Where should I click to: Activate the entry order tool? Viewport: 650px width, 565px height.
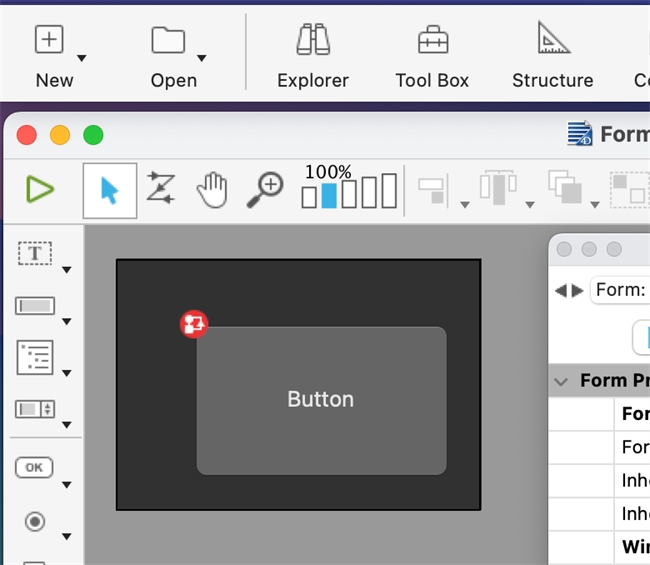161,188
